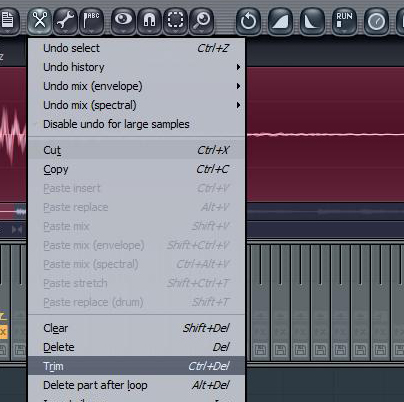Screen dimensions: 404x402
Task: Choose Trim from the menu
Action: click(137, 366)
